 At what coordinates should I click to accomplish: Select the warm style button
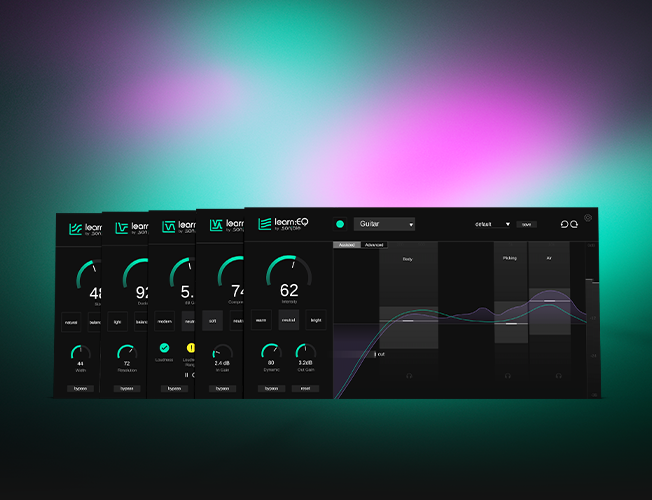(x=261, y=320)
